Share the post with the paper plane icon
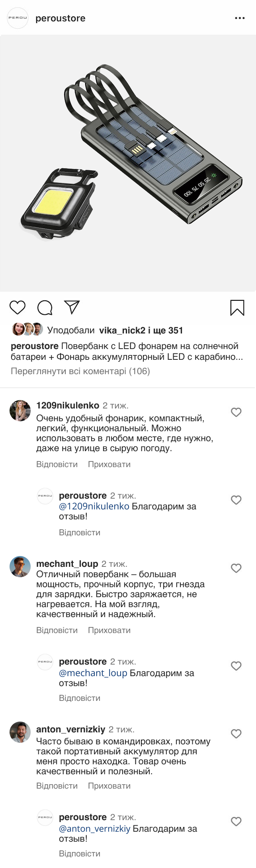The height and width of the screenshot is (868, 256). (x=72, y=307)
